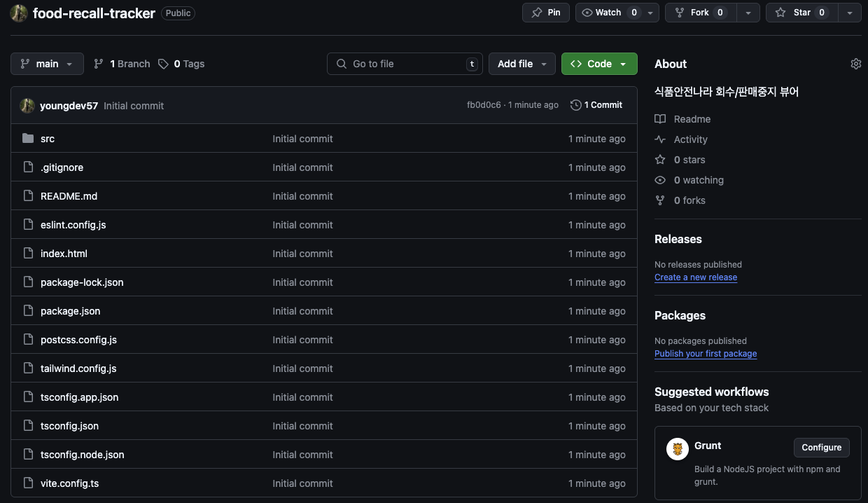Click the file icon next to postcss.config.js
Viewport: 868px width, 503px height.
click(x=28, y=340)
